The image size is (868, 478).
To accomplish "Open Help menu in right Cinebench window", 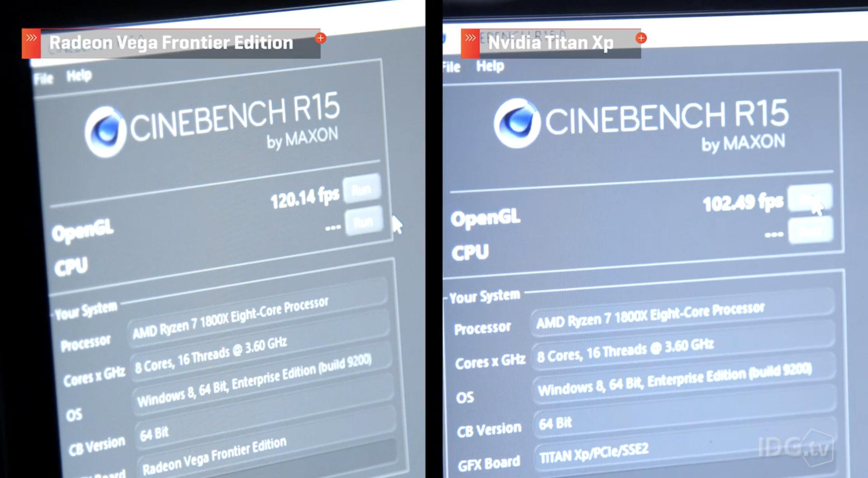I will click(490, 66).
